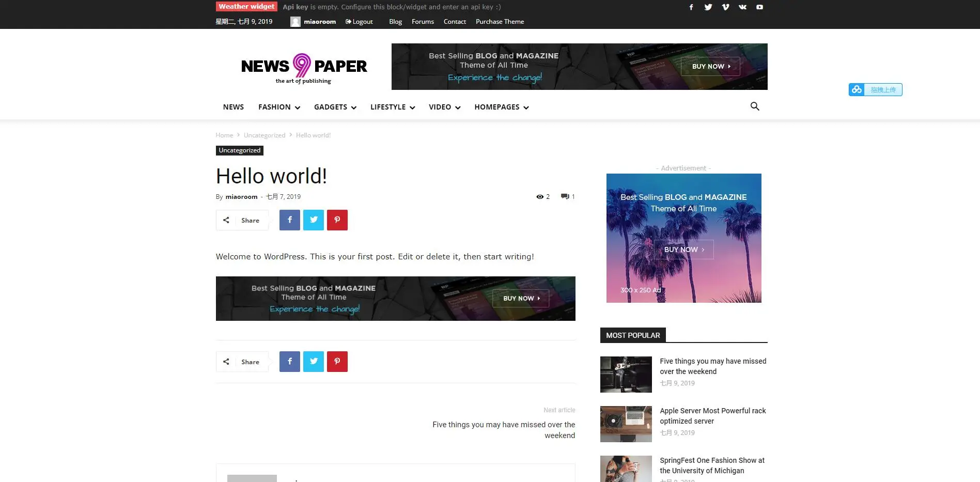Open the search icon beside the navigation

coord(755,106)
